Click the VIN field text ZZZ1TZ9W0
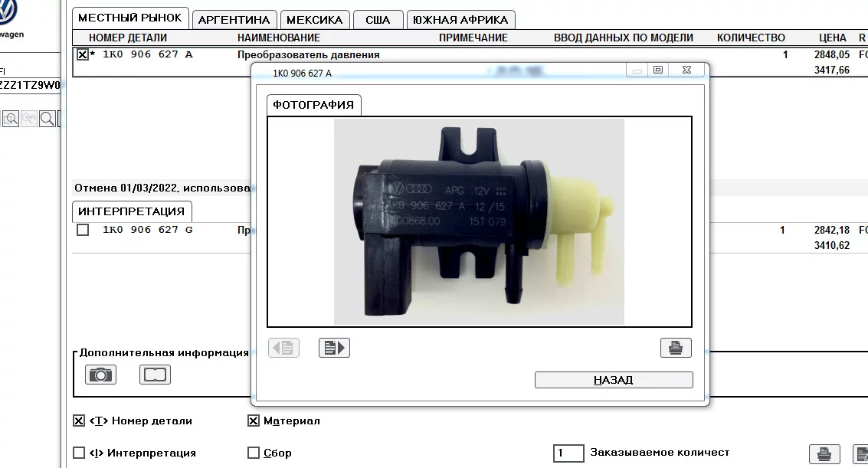The width and height of the screenshot is (868, 468). (x=29, y=85)
